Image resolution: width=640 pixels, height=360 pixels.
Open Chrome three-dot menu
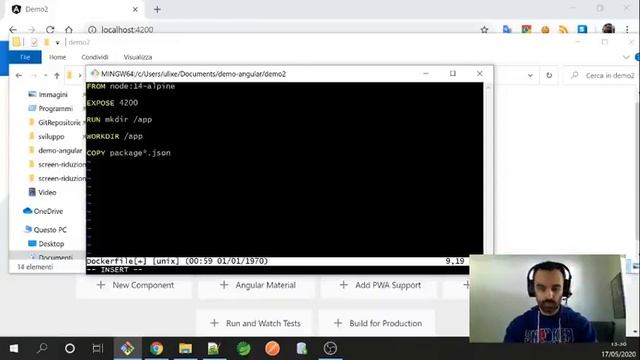[627, 29]
